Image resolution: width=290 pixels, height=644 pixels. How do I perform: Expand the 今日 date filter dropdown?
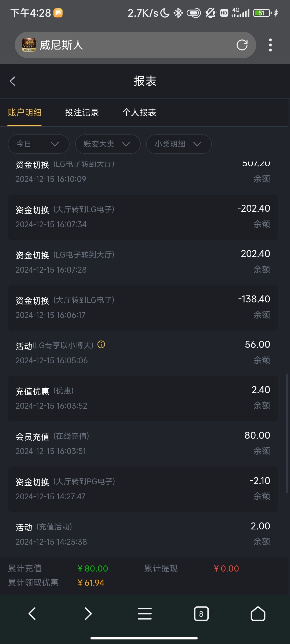point(39,144)
